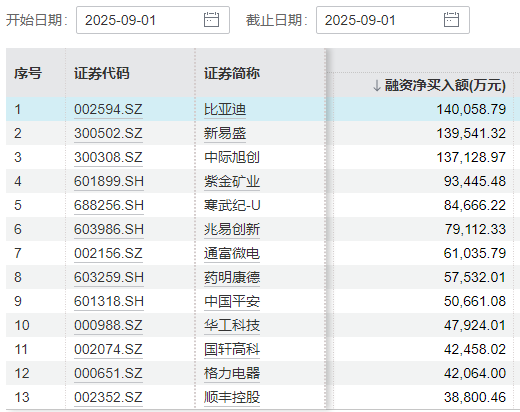Open stock code 300502.SZ link
Viewport: 520px width, 412px height.
108,133
